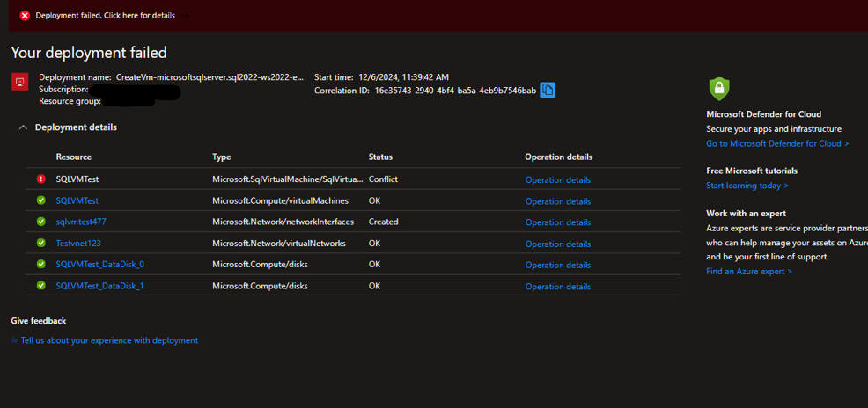Click the 'Start learning today' tutorials link

[747, 186]
